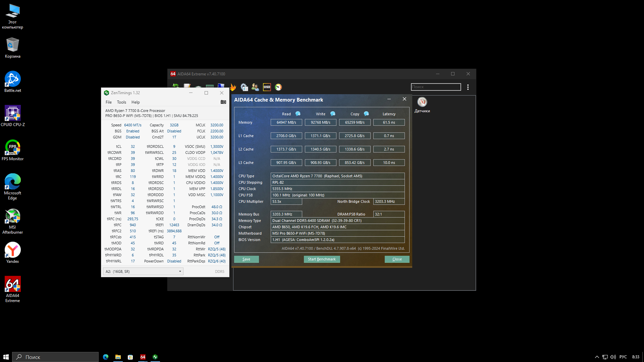Open the system stability test flame icon
This screenshot has width=644, height=362.
pyautogui.click(x=233, y=87)
